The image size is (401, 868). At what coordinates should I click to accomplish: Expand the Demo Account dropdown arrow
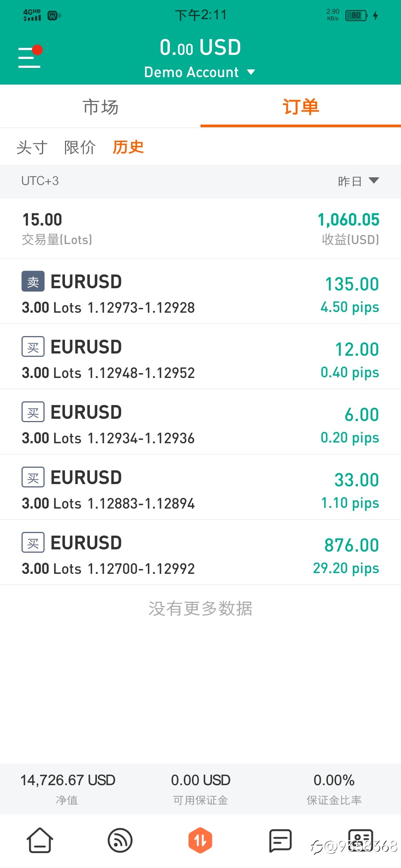tap(251, 72)
